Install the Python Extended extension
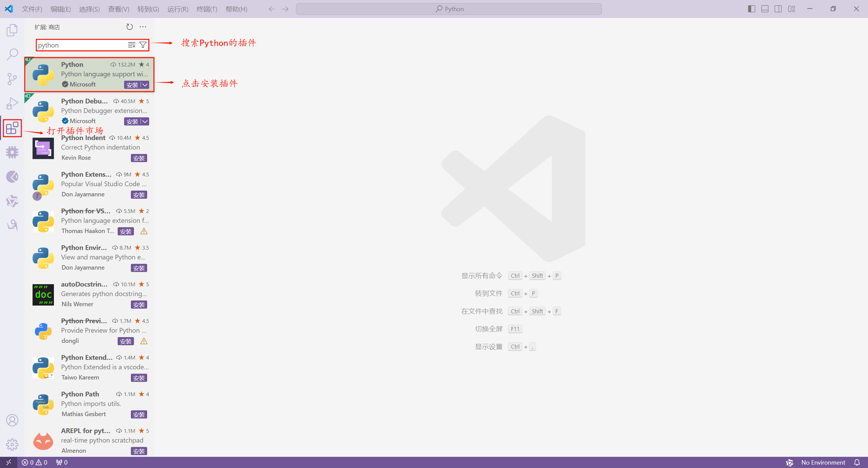Screen dimensions: 868x468 (139, 378)
